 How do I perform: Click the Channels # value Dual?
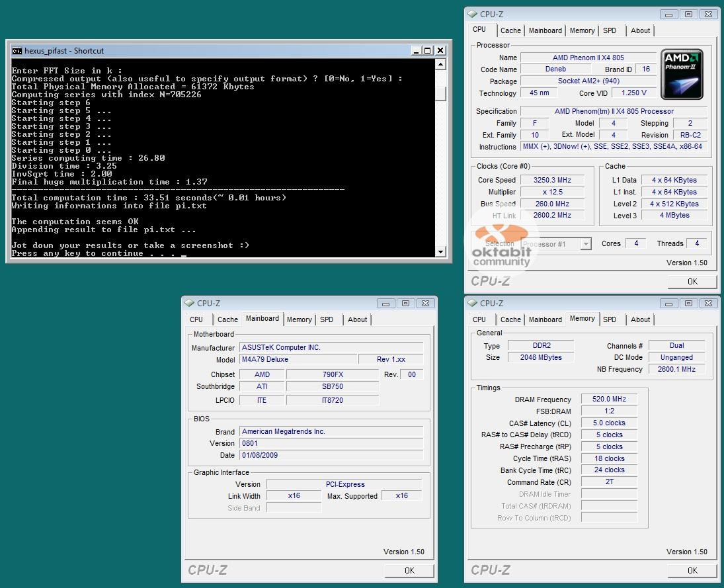point(676,345)
